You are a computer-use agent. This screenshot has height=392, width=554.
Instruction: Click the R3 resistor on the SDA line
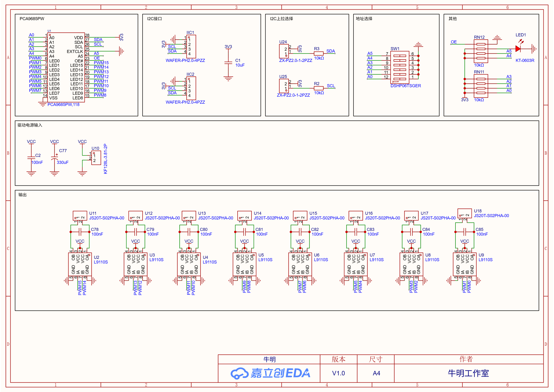(x=319, y=53)
